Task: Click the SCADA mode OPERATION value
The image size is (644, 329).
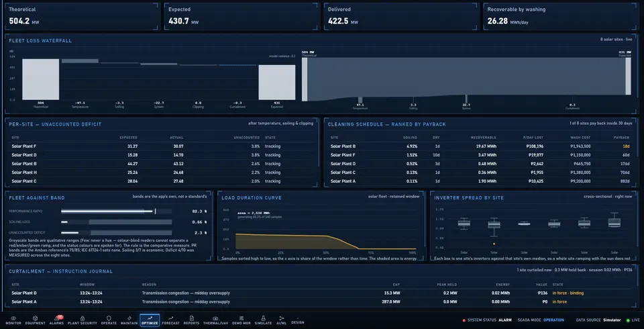Action: (553, 320)
